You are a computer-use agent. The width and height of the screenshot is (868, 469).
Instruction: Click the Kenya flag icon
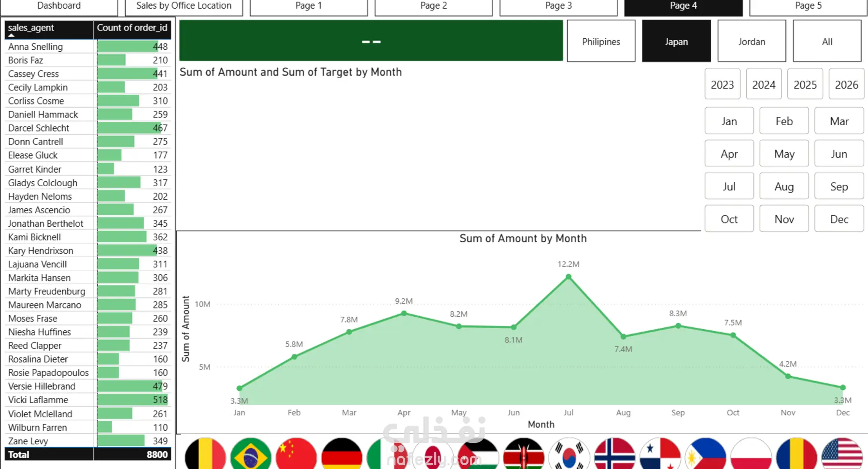tap(524, 454)
